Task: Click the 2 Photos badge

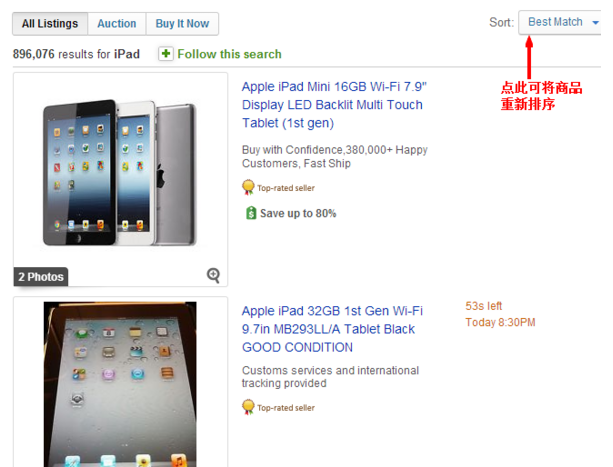Action: tap(41, 277)
